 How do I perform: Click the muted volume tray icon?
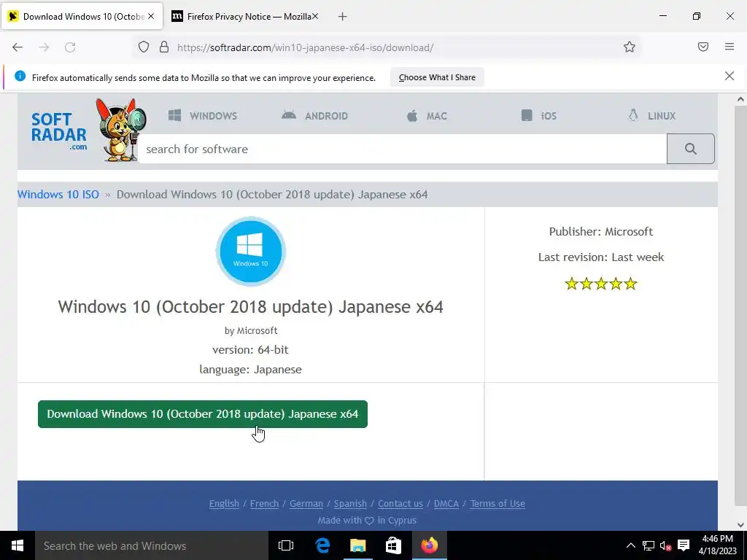665,545
